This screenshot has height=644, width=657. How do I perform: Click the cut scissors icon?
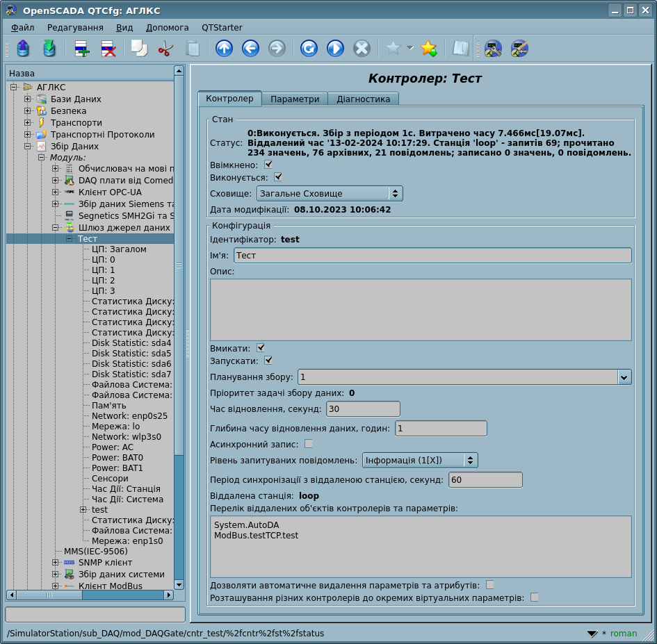click(165, 49)
